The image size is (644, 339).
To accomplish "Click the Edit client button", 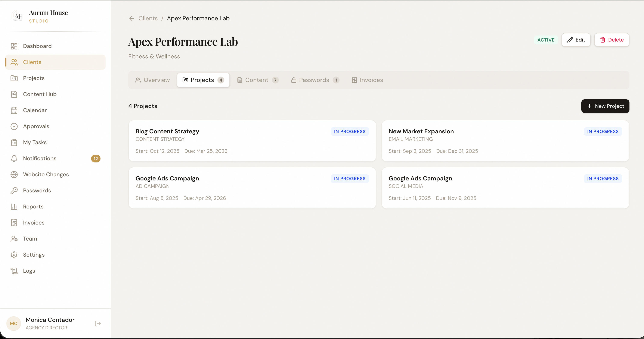I will (x=576, y=40).
